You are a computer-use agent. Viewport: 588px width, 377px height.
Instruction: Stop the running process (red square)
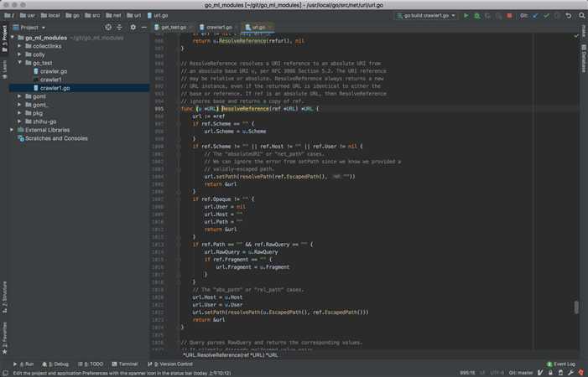click(x=509, y=16)
